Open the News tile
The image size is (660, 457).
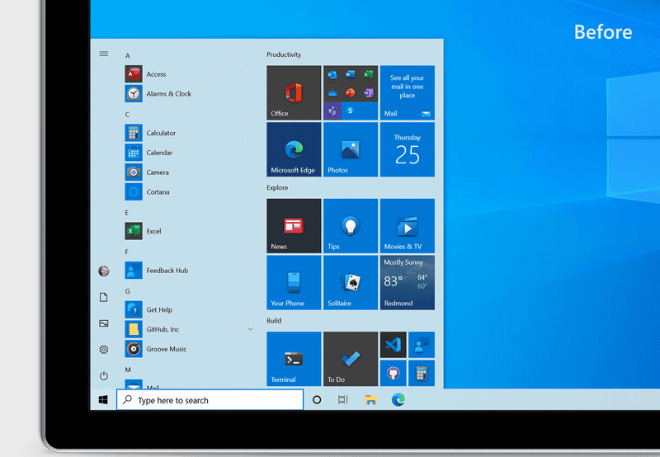pyautogui.click(x=293, y=226)
